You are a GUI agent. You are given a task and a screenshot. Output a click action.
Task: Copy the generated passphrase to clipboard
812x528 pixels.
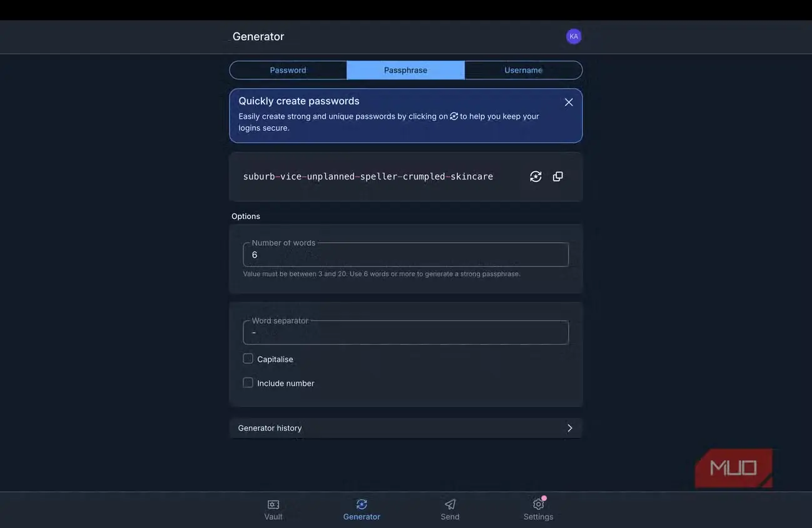(558, 176)
